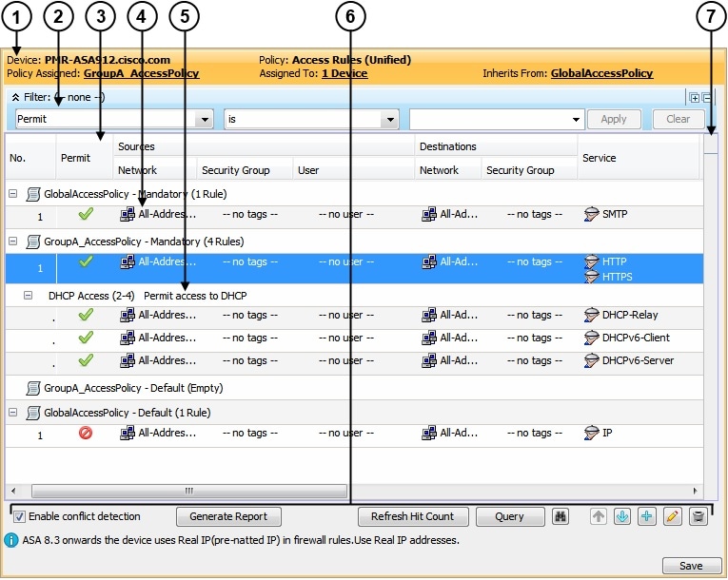
Task: Collapse GlobalAccessPolicy Default section
Action: pyautogui.click(x=13, y=412)
